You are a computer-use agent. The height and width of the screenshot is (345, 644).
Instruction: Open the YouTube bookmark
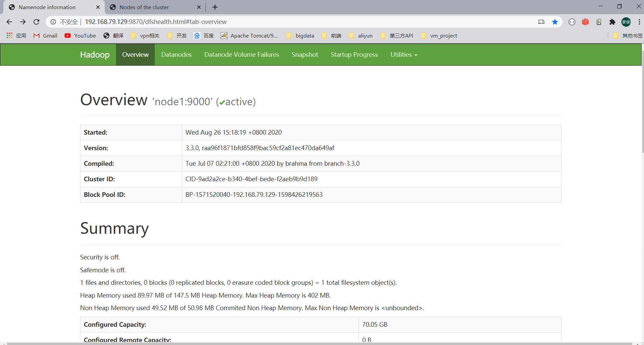(x=80, y=36)
